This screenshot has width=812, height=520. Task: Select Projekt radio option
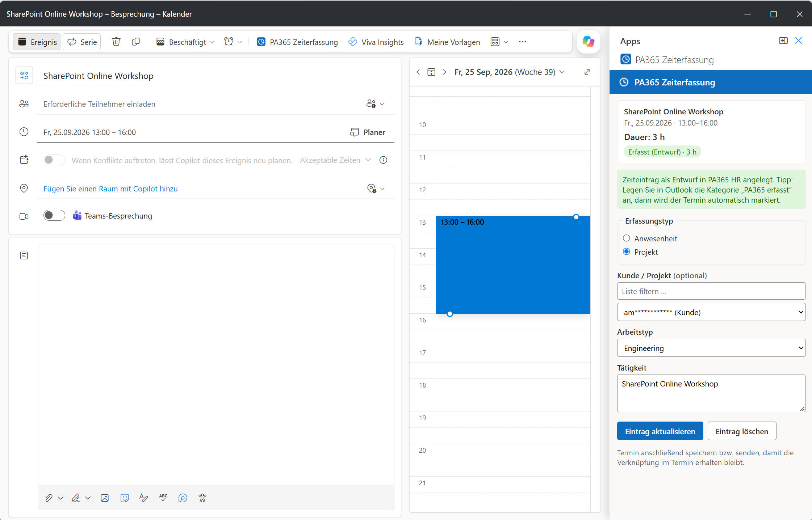pos(627,251)
